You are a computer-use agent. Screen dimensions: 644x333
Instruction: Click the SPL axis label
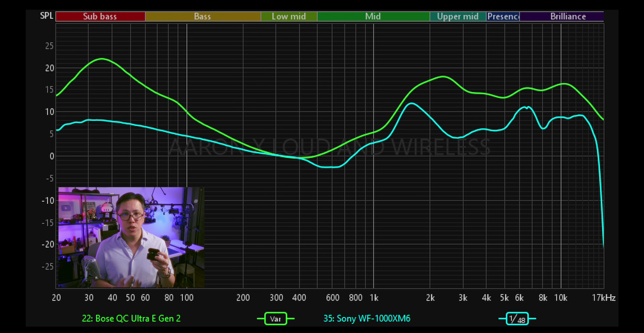pyautogui.click(x=47, y=16)
